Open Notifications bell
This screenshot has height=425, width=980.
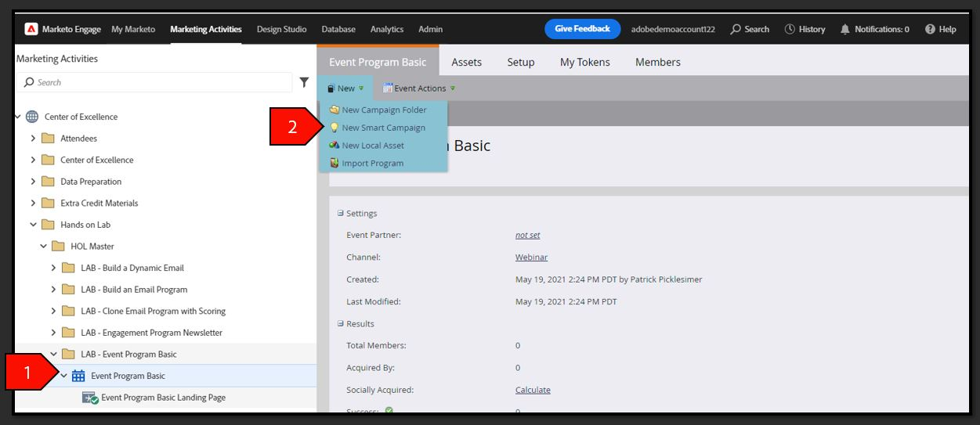(845, 29)
